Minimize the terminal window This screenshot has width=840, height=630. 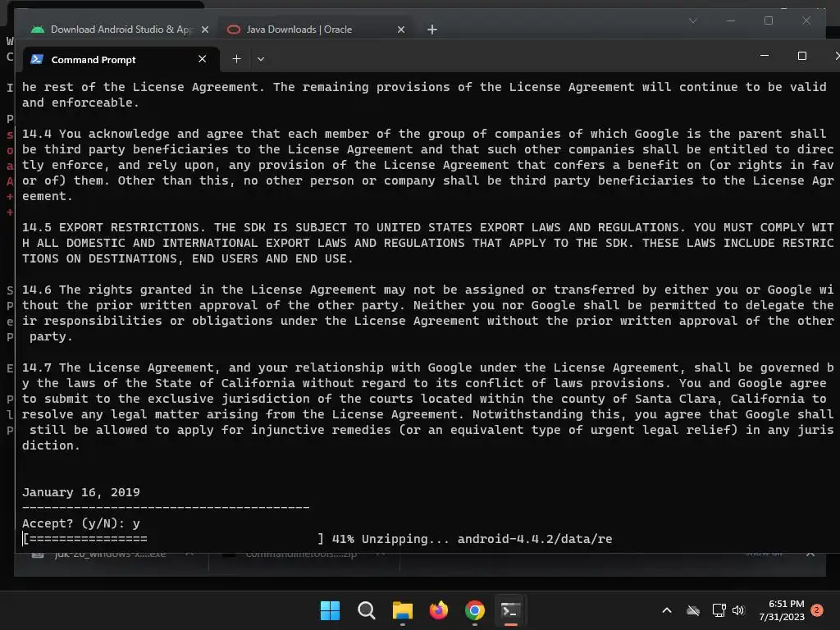click(765, 56)
